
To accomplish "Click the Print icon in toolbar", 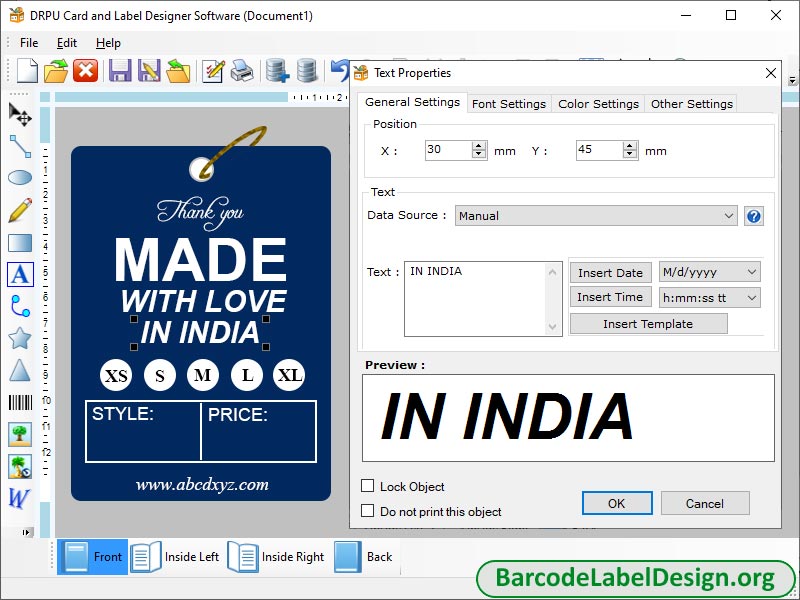I will tap(242, 70).
